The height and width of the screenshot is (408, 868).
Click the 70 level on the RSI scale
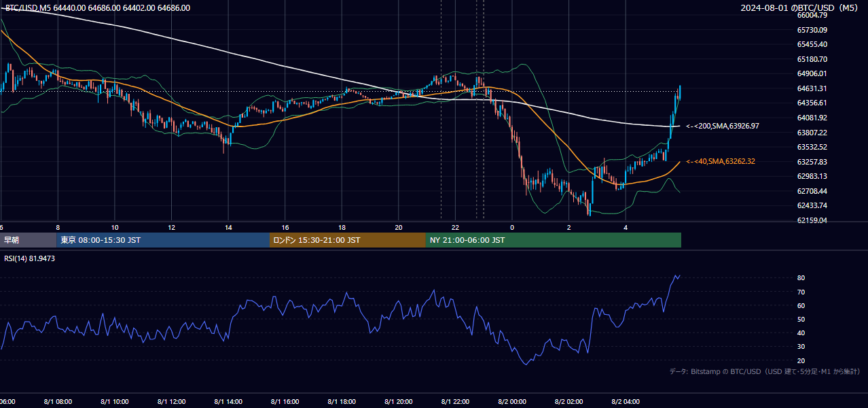[x=801, y=292]
